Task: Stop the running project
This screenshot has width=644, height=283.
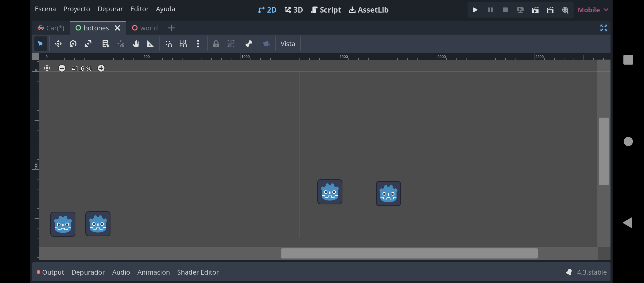Action: point(505,10)
